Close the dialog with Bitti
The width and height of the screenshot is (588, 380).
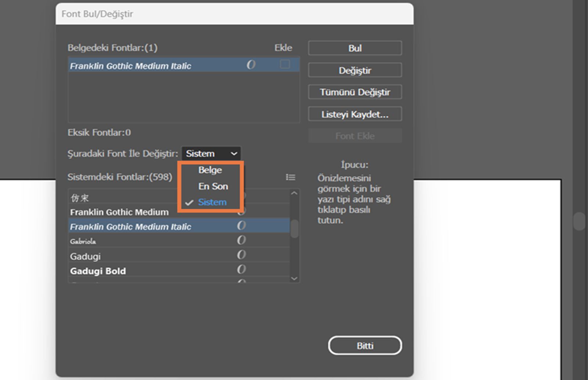pos(365,346)
